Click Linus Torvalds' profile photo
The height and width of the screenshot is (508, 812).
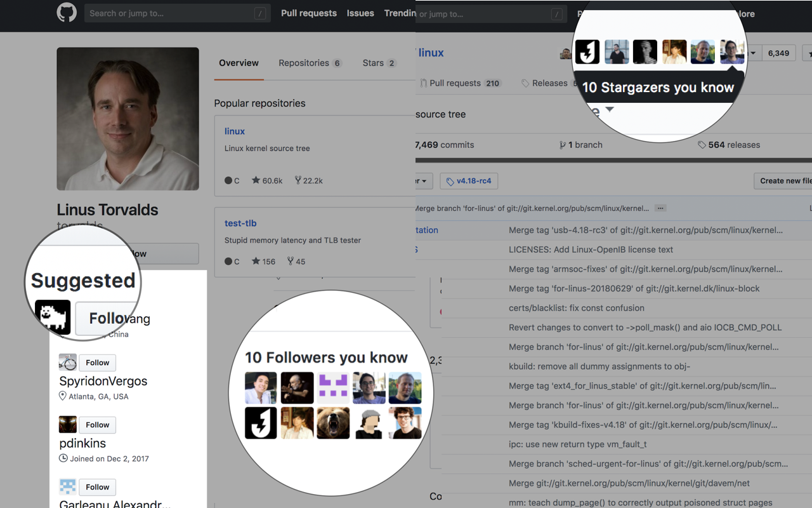(x=128, y=119)
